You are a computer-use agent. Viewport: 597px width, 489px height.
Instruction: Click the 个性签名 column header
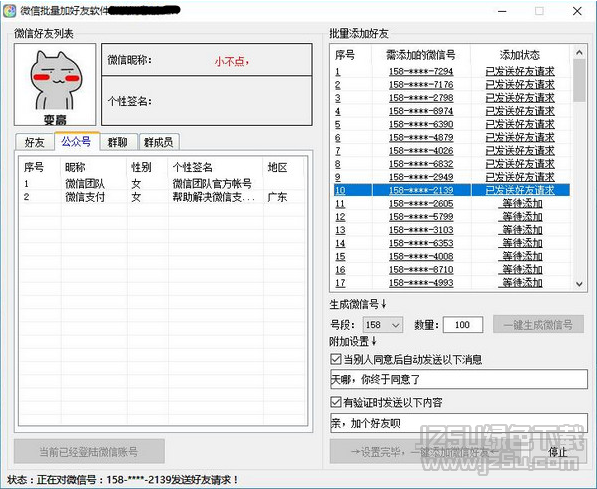215,167
